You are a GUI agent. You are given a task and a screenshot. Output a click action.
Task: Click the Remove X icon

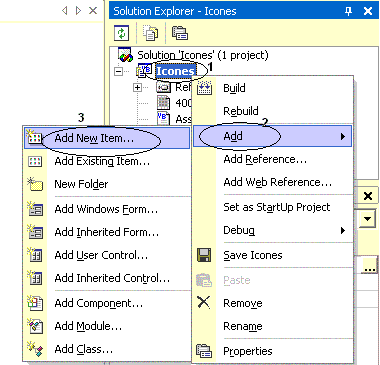(x=204, y=302)
